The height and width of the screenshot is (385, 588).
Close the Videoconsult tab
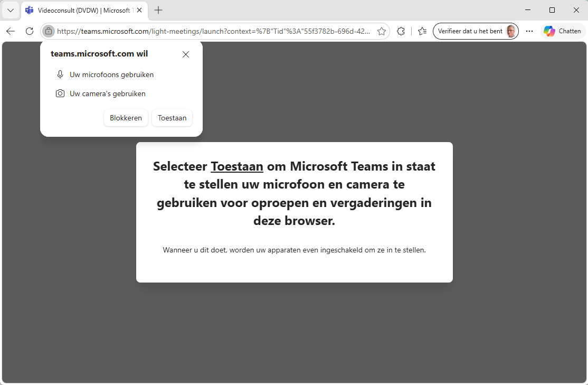tap(139, 10)
